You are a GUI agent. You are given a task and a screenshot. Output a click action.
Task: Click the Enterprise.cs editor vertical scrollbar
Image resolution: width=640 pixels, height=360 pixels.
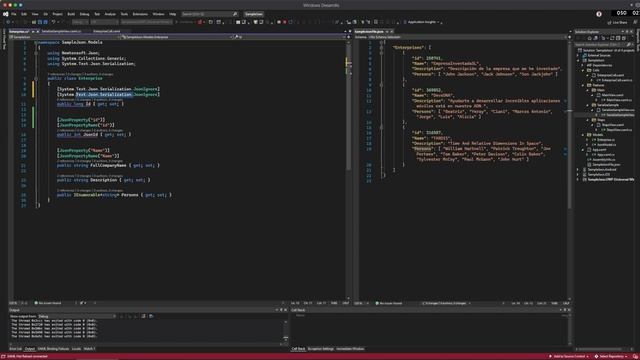pos(349,169)
